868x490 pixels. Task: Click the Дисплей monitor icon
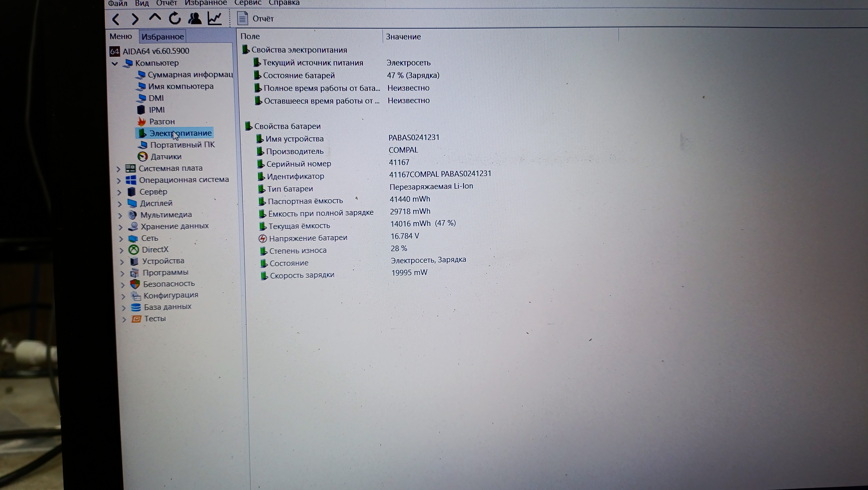click(132, 203)
